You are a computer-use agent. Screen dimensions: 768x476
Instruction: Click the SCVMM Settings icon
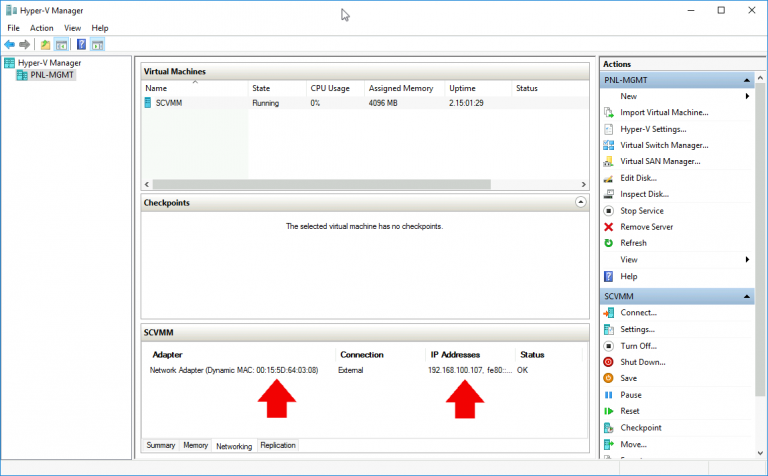tap(608, 330)
